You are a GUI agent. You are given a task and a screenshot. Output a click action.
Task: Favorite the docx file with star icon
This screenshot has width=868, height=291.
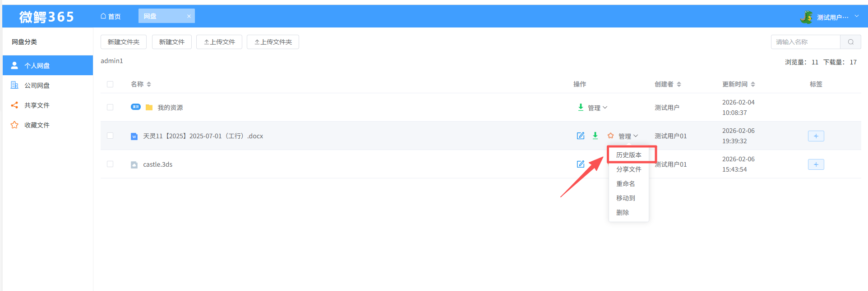click(610, 136)
